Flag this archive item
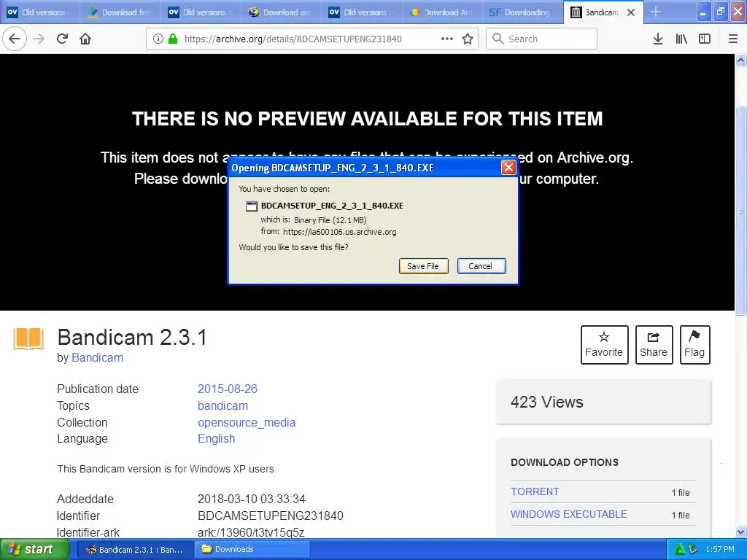The height and width of the screenshot is (560, 747). [694, 345]
